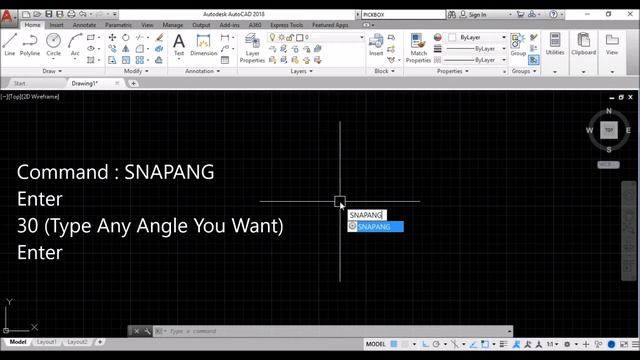Screen dimensions: 640x360
Task: Switch to the Output ribbon tab
Action: point(201,25)
